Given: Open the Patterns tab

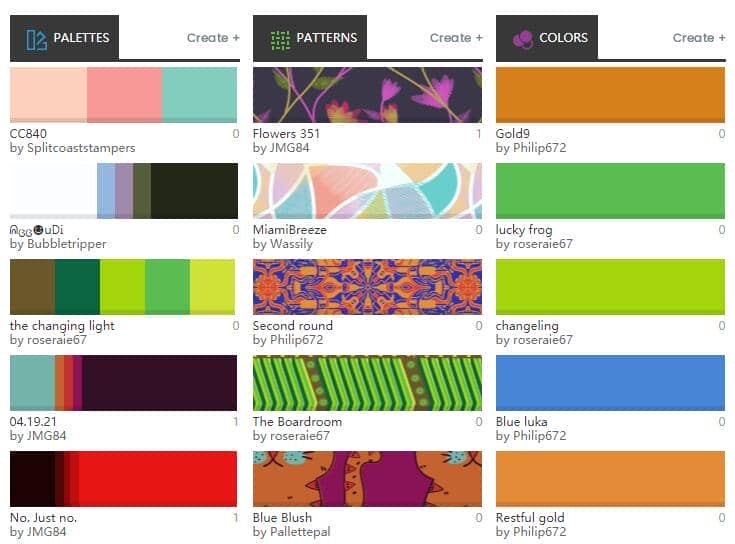Looking at the screenshot, I should tap(310, 38).
